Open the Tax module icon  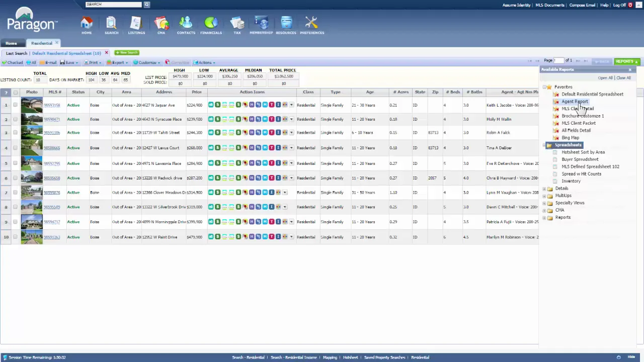tap(237, 25)
